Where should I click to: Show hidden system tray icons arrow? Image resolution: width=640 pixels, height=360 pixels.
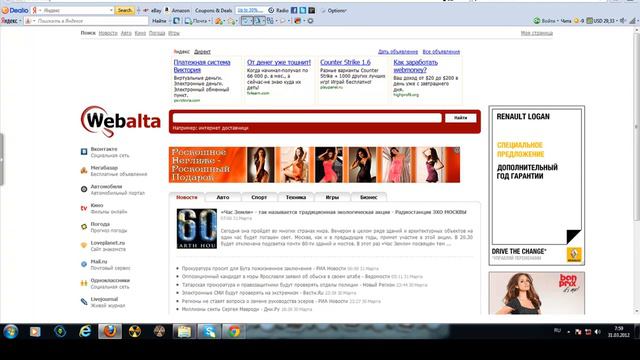tap(569, 332)
